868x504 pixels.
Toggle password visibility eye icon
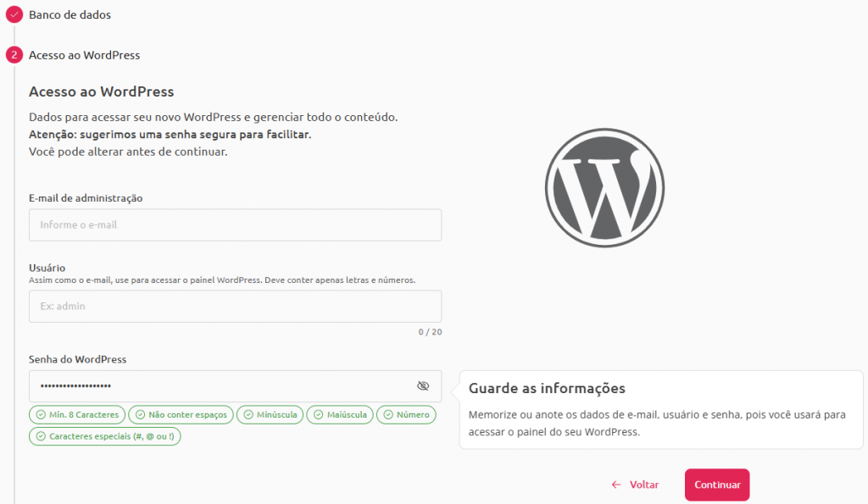tap(423, 385)
